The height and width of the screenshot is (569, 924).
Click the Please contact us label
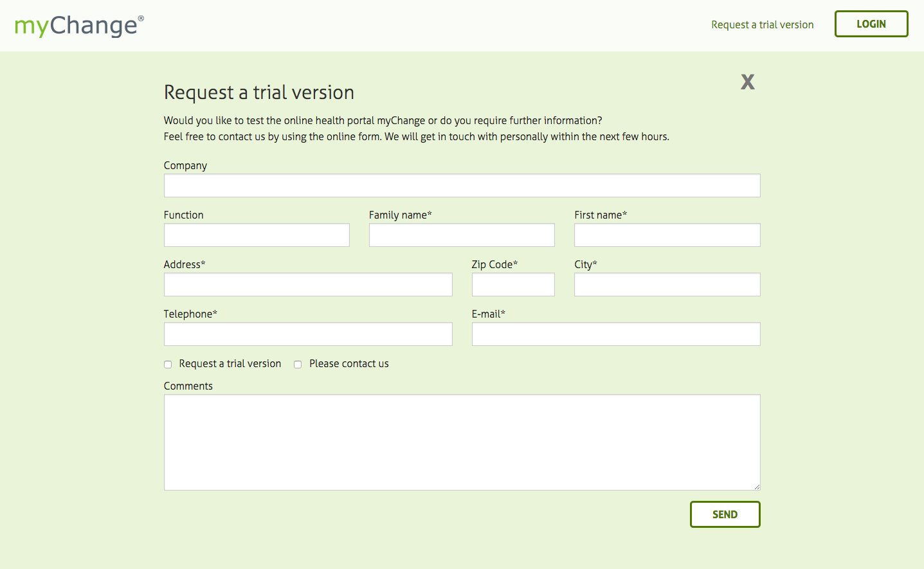pos(349,364)
